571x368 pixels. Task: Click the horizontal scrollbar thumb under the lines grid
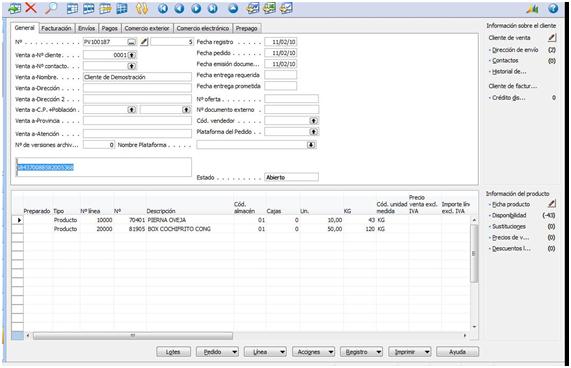pos(133,336)
